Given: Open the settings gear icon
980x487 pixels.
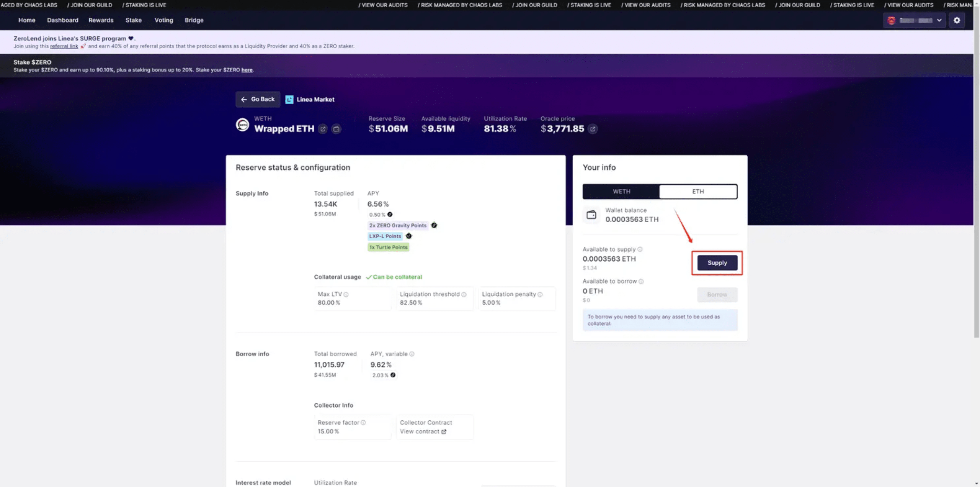Looking at the screenshot, I should pos(957,20).
